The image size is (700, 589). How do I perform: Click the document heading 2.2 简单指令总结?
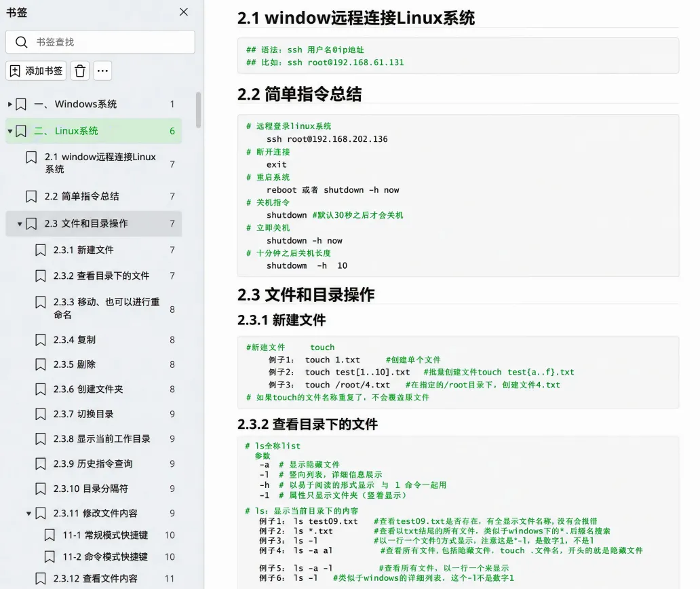(300, 94)
